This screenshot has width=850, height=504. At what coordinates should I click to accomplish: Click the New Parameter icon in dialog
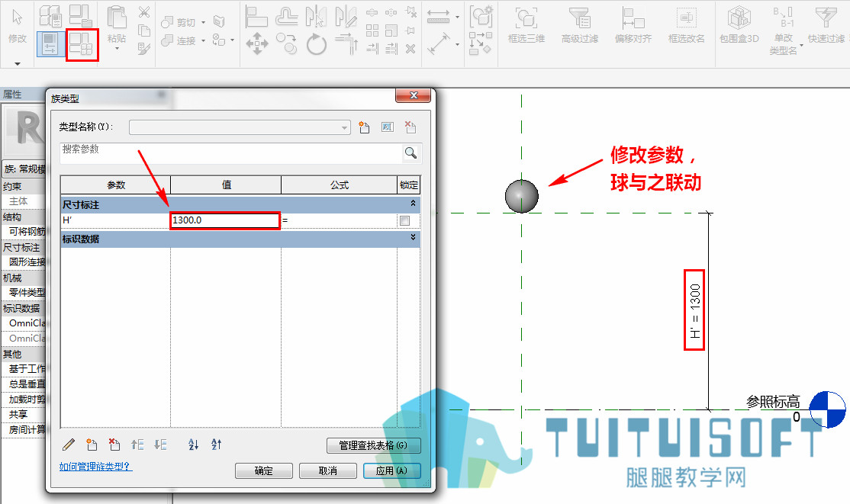coord(92,445)
